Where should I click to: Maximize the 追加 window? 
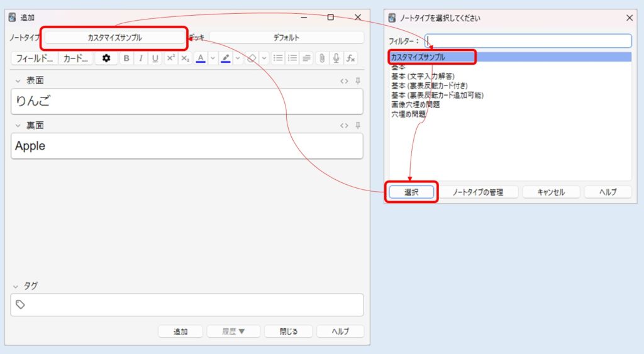(x=331, y=17)
